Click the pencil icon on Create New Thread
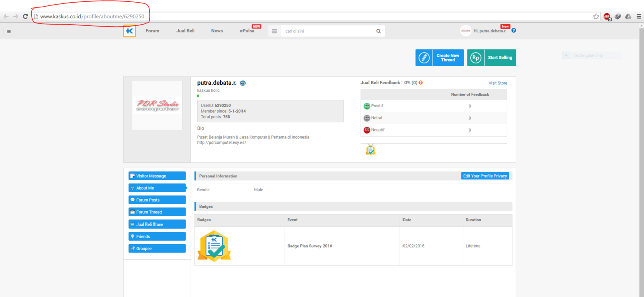Viewport: 644px width, 297px height. (424, 58)
